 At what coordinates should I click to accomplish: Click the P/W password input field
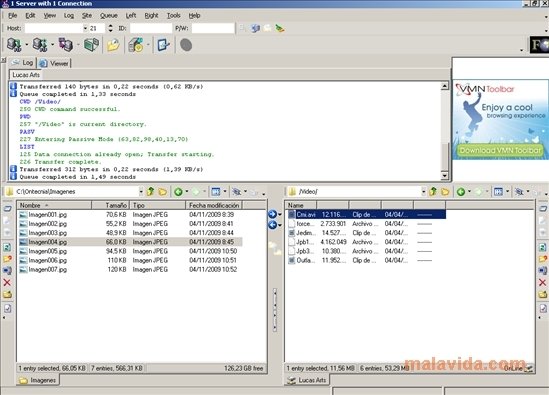[213, 28]
